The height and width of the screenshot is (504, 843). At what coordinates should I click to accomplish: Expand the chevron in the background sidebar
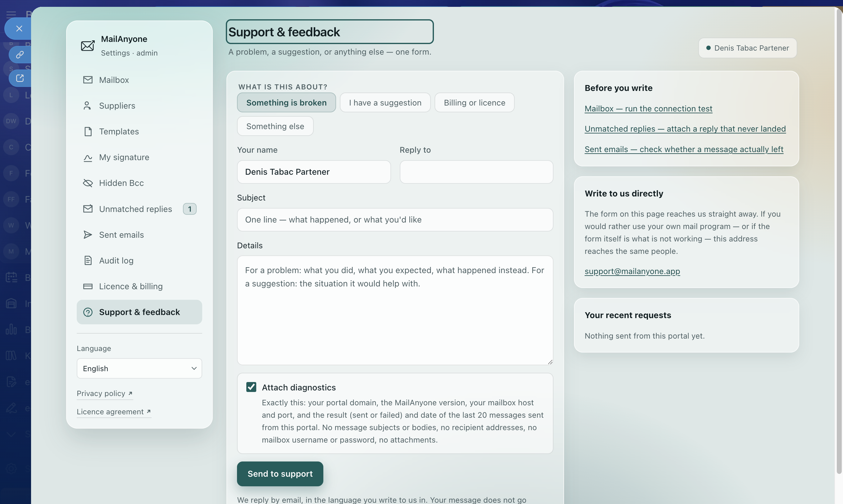pos(11,434)
